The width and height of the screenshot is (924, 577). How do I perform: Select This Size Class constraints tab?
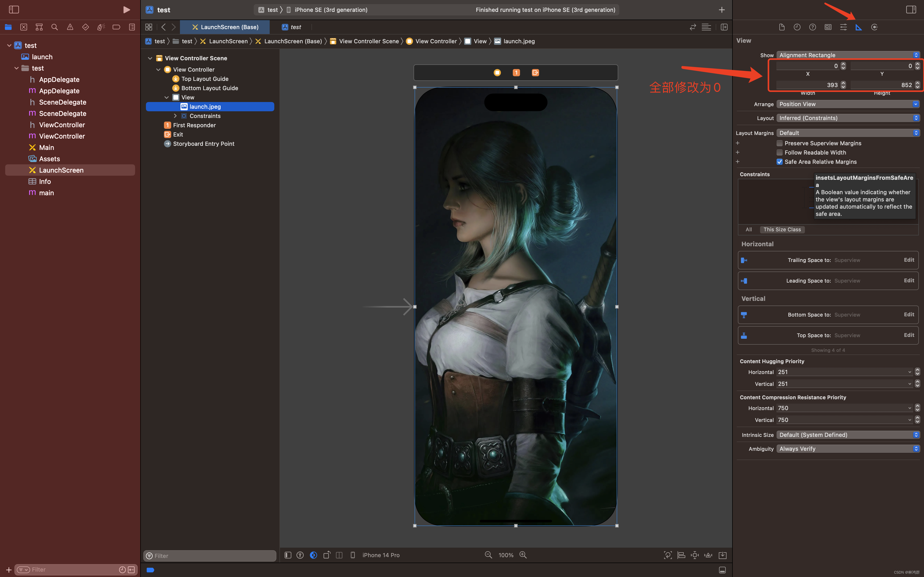pos(782,229)
